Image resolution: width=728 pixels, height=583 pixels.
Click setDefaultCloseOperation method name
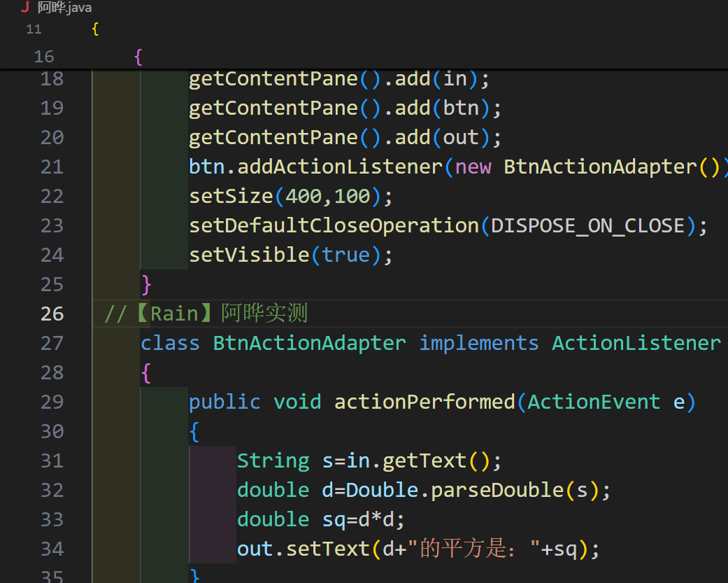(x=334, y=226)
